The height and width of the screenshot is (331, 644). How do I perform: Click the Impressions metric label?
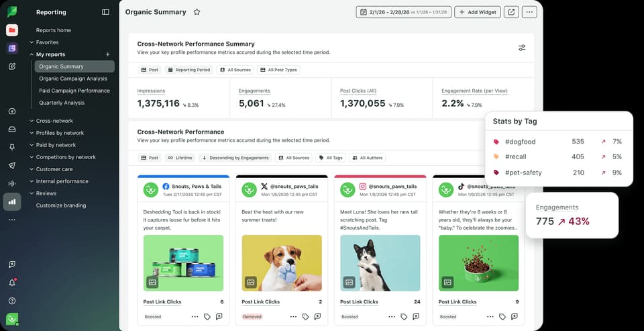point(151,91)
